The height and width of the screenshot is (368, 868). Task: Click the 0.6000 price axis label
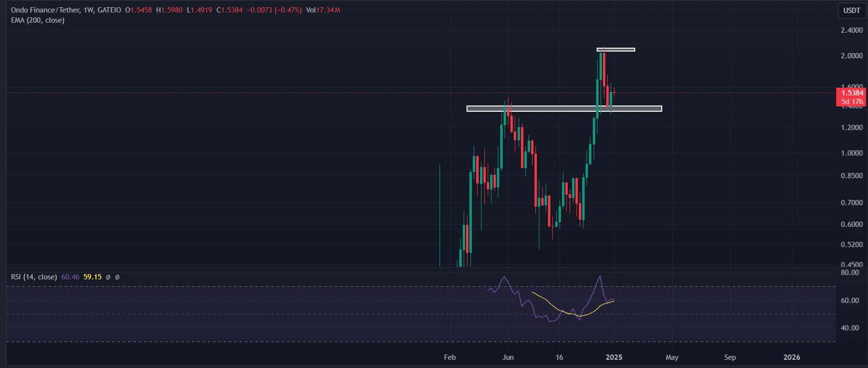[852, 224]
